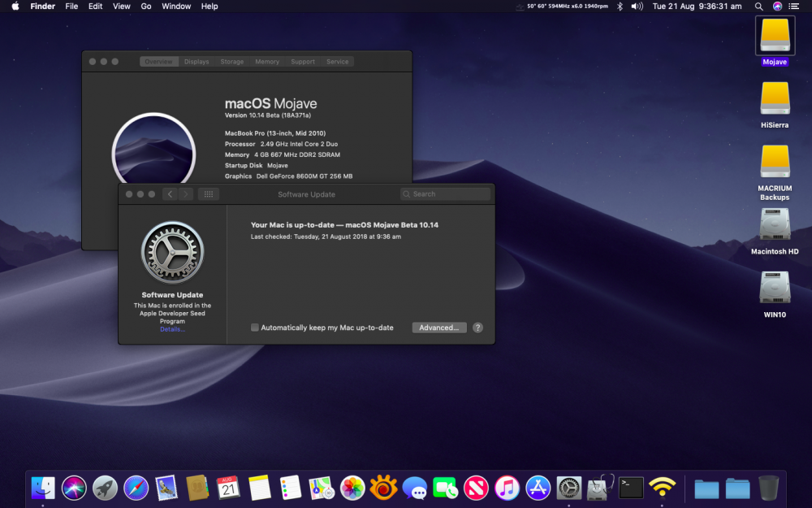Open App Store in Dock
This screenshot has height=508, width=812.
tap(538, 488)
